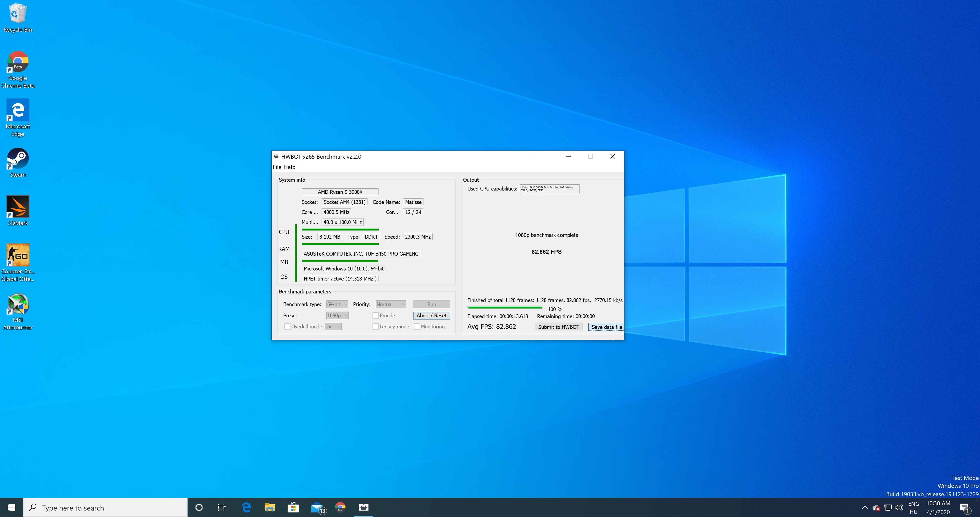Viewport: 980px width, 517px height.
Task: Click the Socket AM4 (1331) value
Action: (344, 202)
